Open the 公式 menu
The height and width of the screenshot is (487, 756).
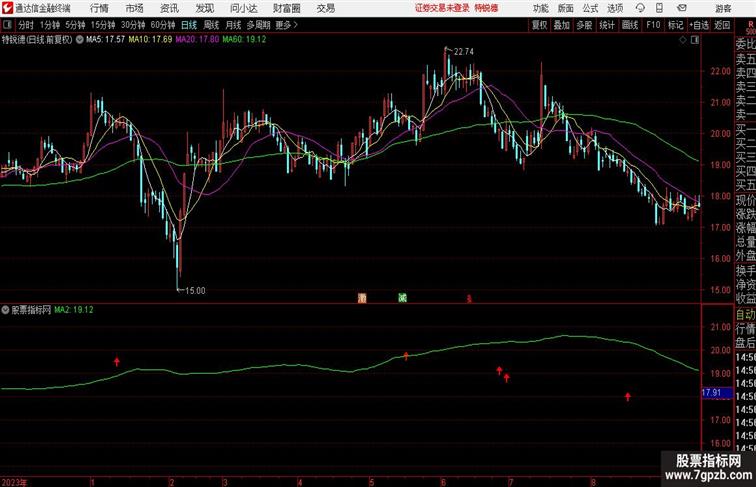(x=590, y=8)
